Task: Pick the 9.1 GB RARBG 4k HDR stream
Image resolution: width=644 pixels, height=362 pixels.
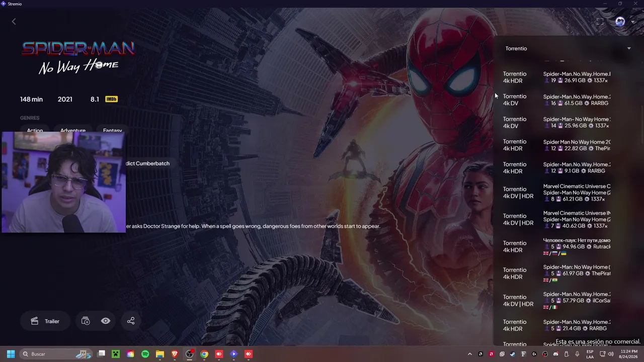Action: [x=567, y=167]
